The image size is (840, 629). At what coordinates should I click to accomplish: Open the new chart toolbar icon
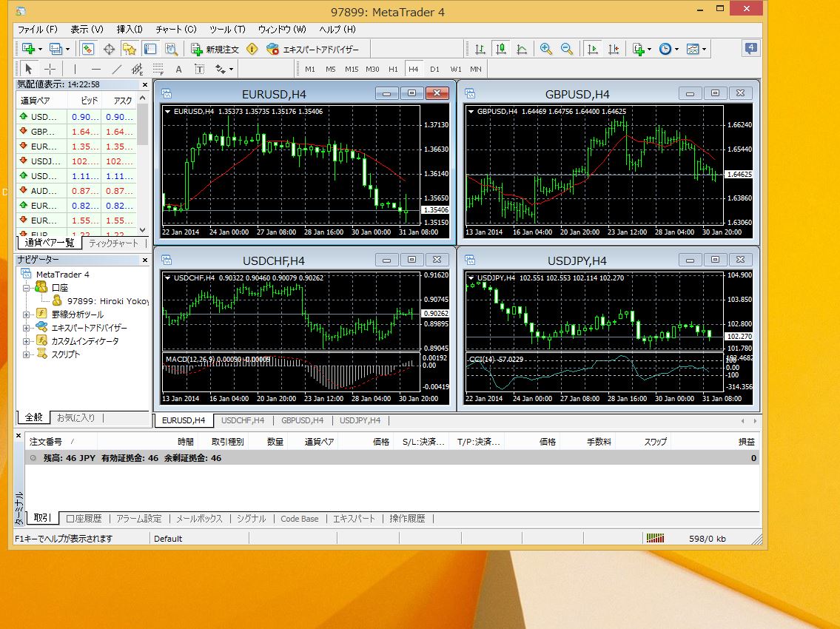32,50
